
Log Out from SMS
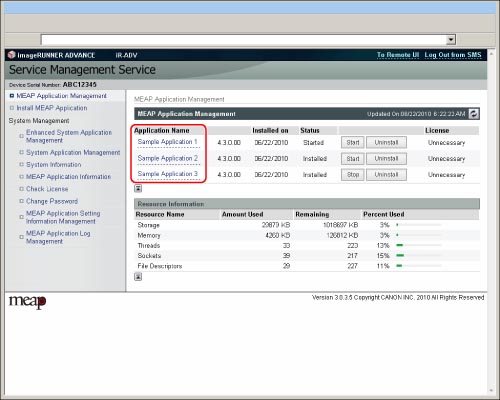[453, 55]
